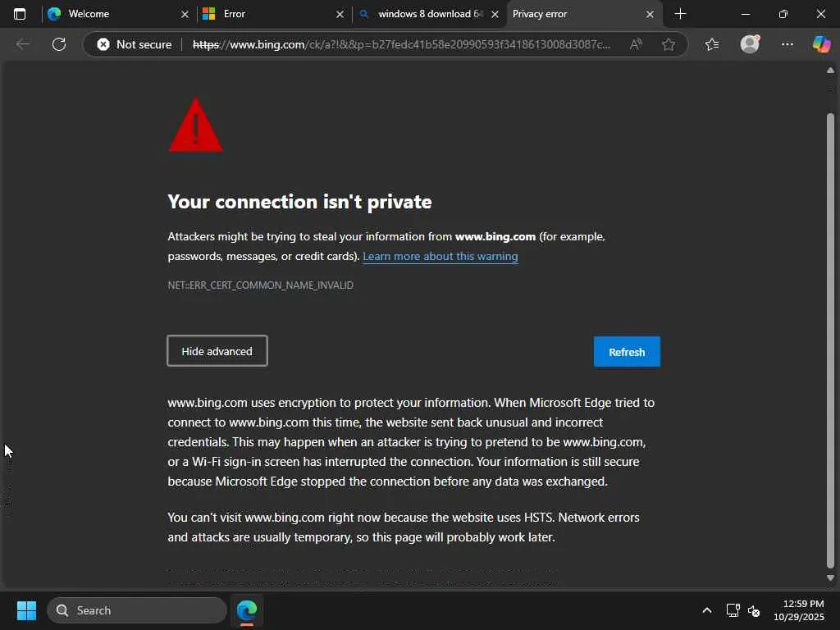Click the address bar URL field

[x=402, y=44]
